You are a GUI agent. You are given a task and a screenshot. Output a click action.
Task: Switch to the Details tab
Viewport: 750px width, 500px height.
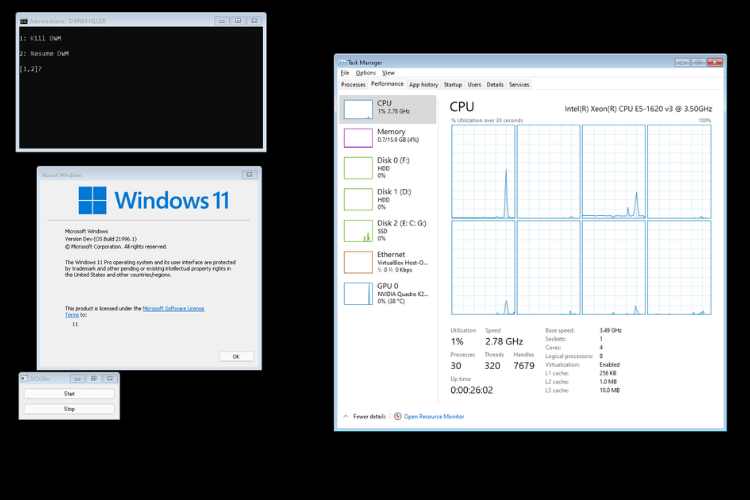(x=495, y=85)
